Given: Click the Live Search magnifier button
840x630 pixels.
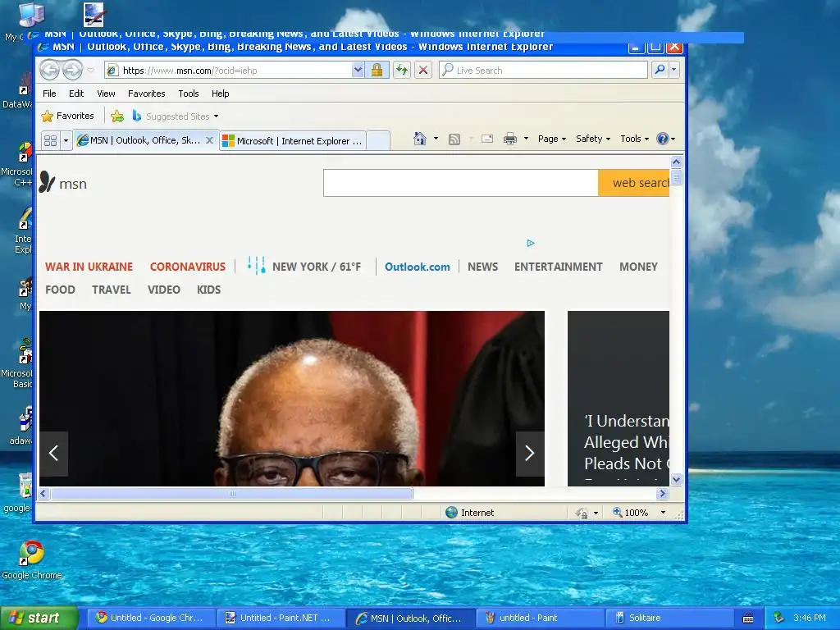Looking at the screenshot, I should pyautogui.click(x=660, y=70).
